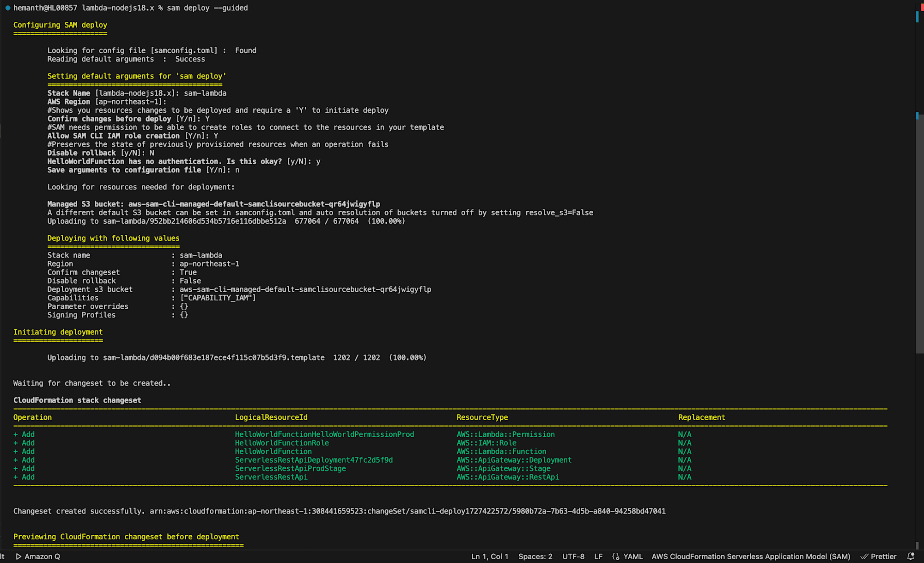Viewport: 924px width, 563px height.
Task: Click the vertical scrollbar thumb in terminal
Action: coord(919,233)
